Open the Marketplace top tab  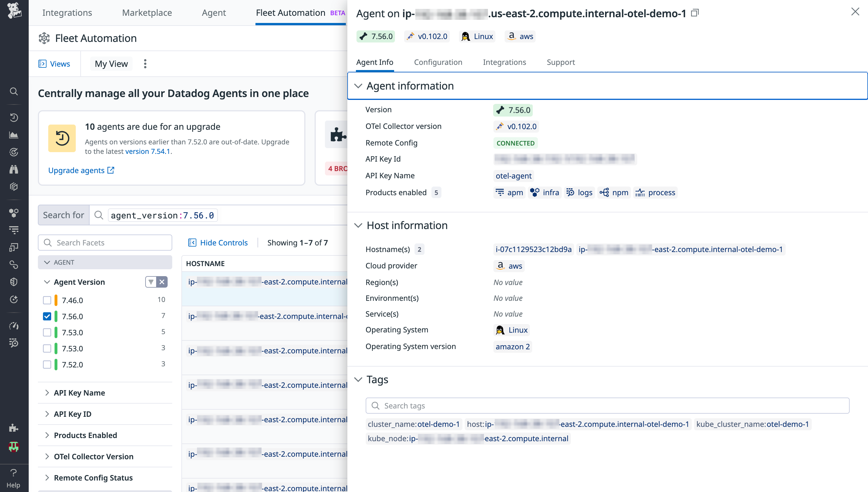pos(147,13)
